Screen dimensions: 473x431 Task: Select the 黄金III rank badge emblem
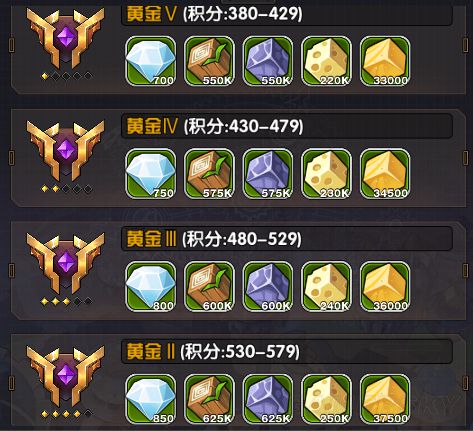(x=65, y=268)
